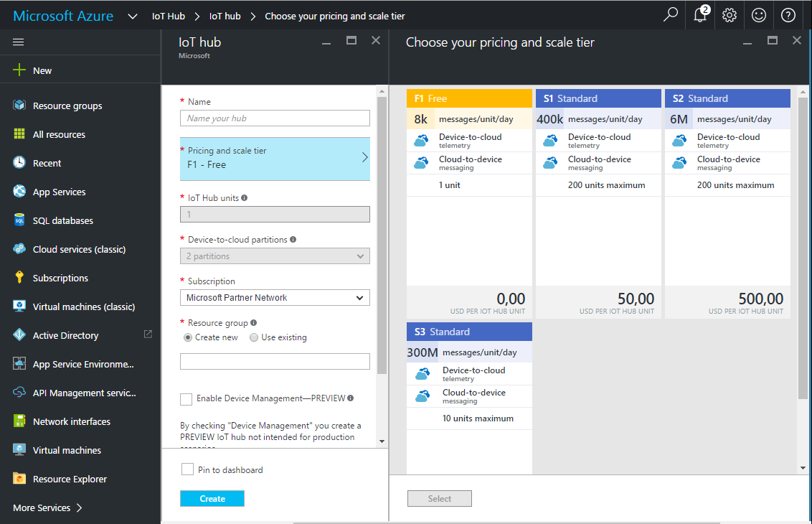Select the Use existing resource group radio button

[x=253, y=337]
